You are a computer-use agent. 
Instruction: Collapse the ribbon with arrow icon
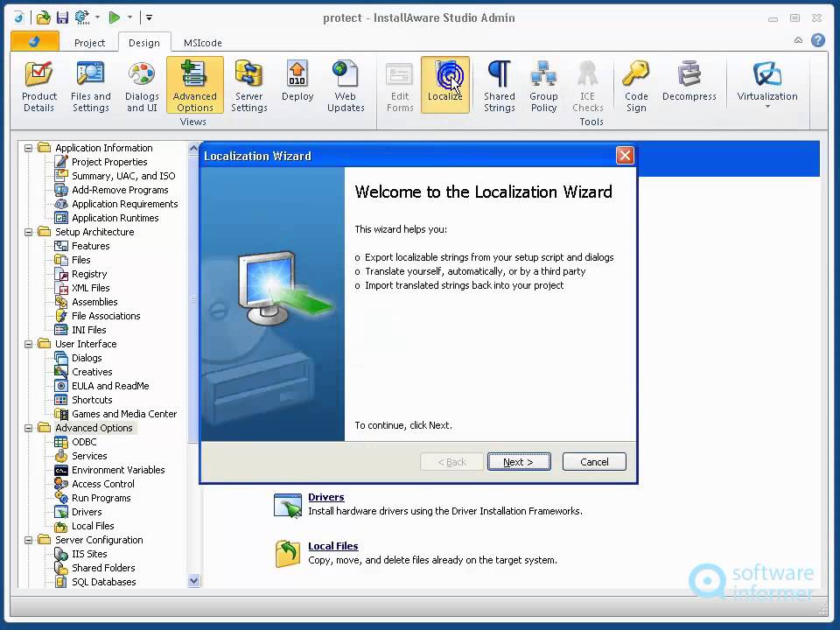point(798,40)
